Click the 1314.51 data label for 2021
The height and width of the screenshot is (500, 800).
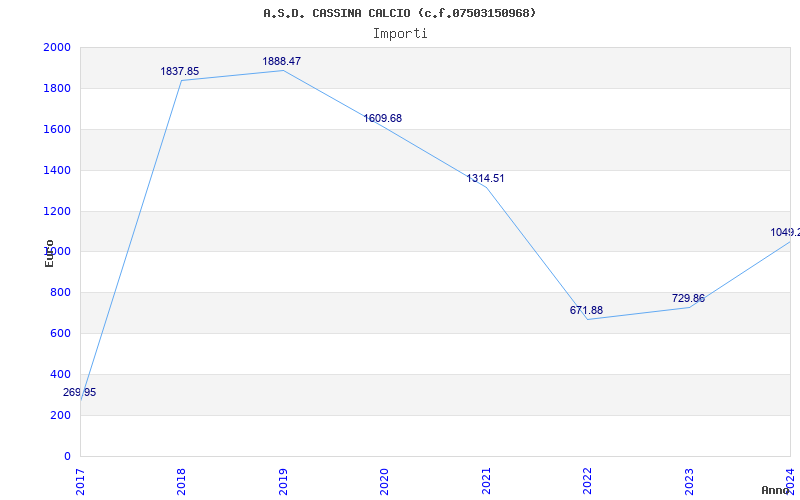tap(485, 179)
